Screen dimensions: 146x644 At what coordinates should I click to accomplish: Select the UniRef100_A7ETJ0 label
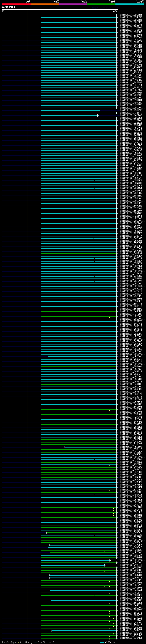coord(131,113)
